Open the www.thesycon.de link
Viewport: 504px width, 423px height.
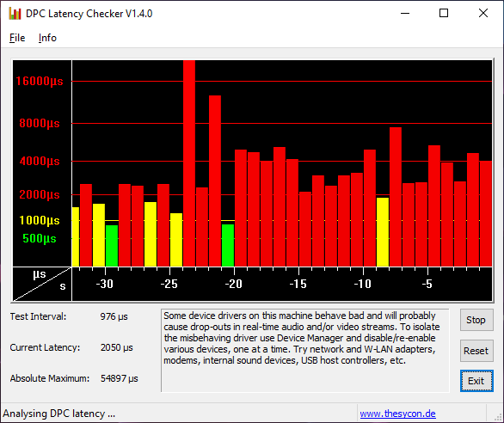point(397,414)
